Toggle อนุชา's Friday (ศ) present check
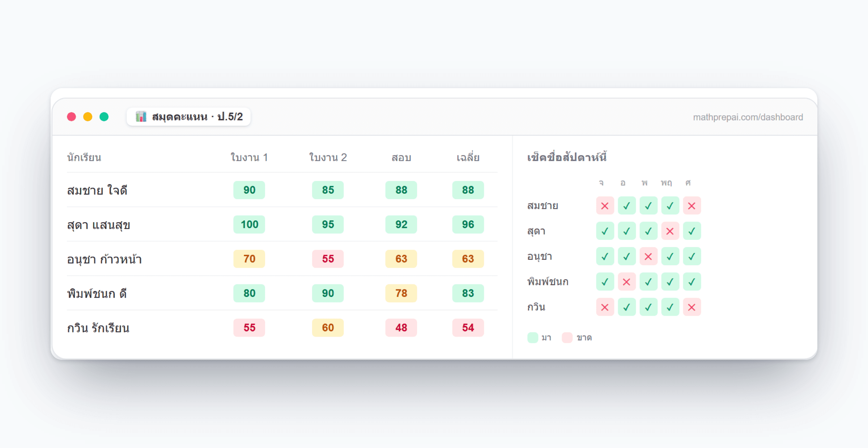This screenshot has height=448, width=868. tap(692, 256)
